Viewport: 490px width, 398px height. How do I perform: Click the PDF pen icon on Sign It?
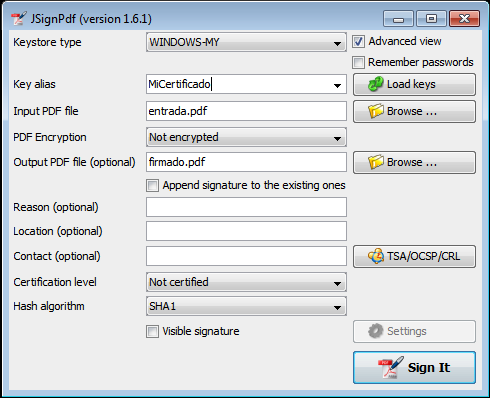(390, 367)
